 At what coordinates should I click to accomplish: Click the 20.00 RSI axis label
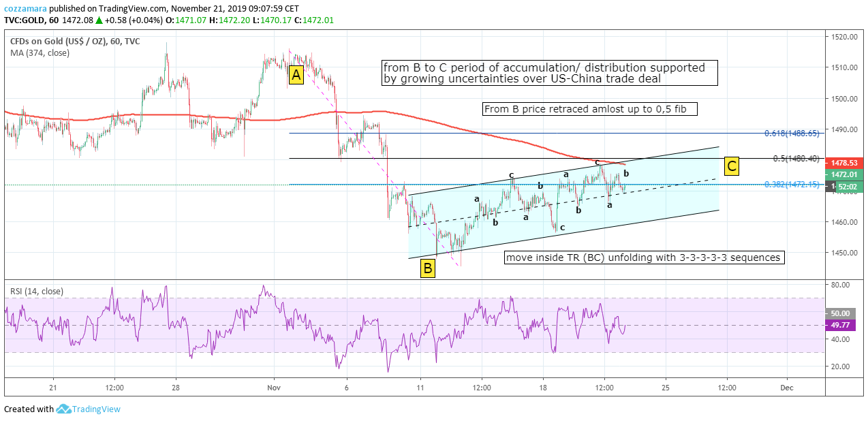point(841,366)
